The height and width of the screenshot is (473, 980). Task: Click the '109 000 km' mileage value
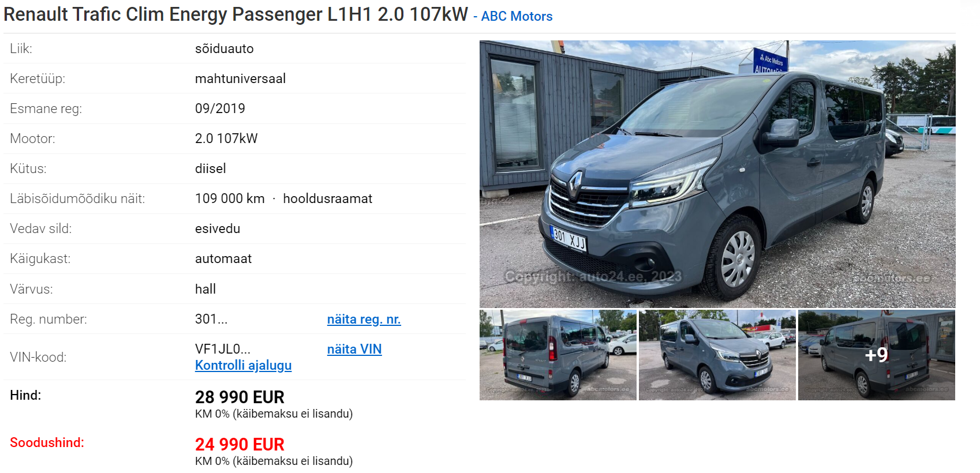click(x=230, y=198)
